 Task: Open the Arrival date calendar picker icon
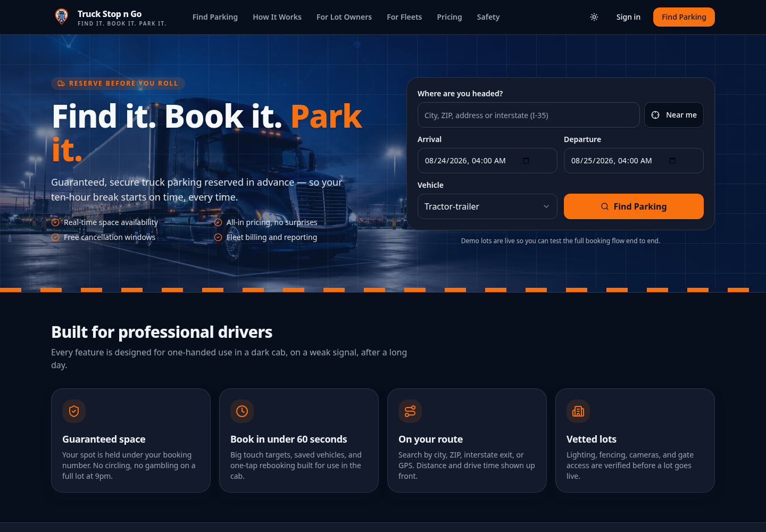click(526, 161)
